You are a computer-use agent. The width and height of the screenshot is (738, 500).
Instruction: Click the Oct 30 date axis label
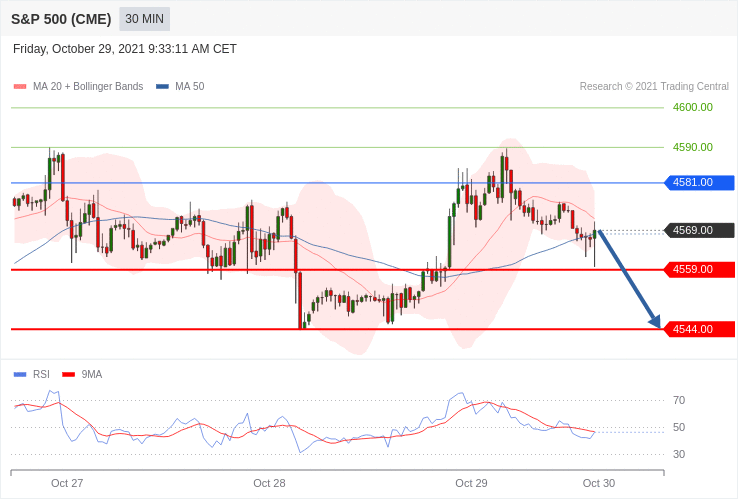click(x=599, y=484)
